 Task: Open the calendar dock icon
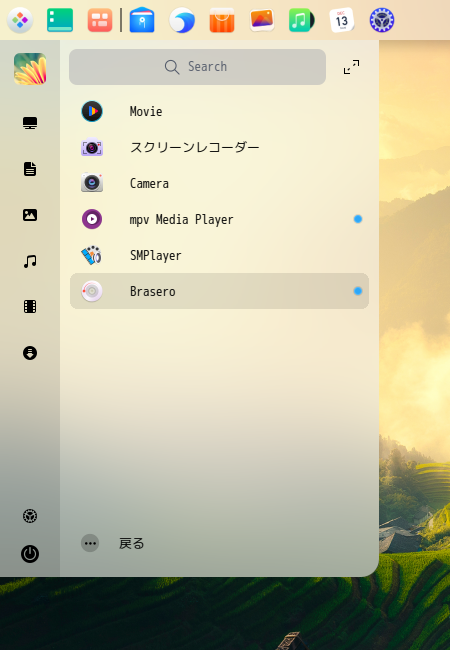(x=342, y=20)
